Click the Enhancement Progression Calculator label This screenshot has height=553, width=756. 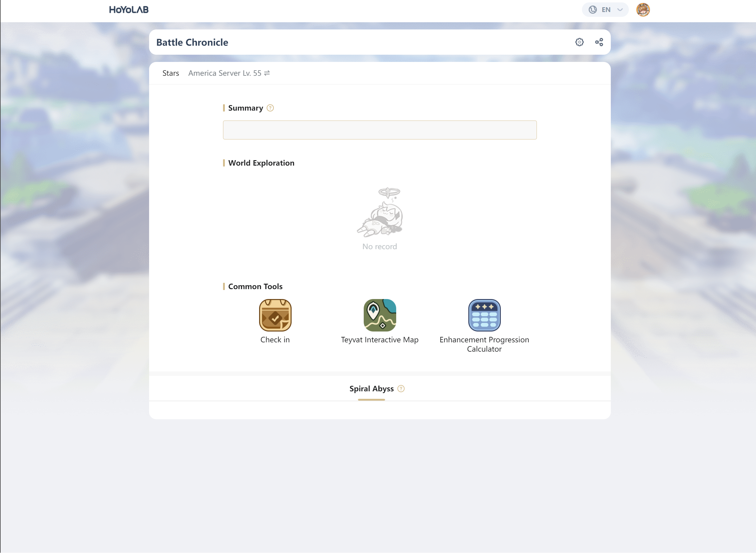tap(484, 344)
